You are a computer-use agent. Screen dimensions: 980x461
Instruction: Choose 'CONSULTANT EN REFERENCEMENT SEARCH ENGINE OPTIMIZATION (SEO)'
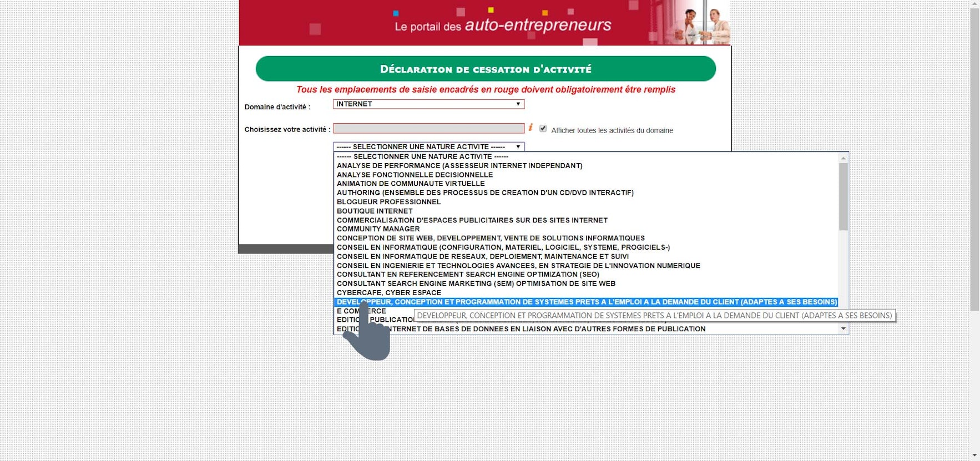[586, 275]
